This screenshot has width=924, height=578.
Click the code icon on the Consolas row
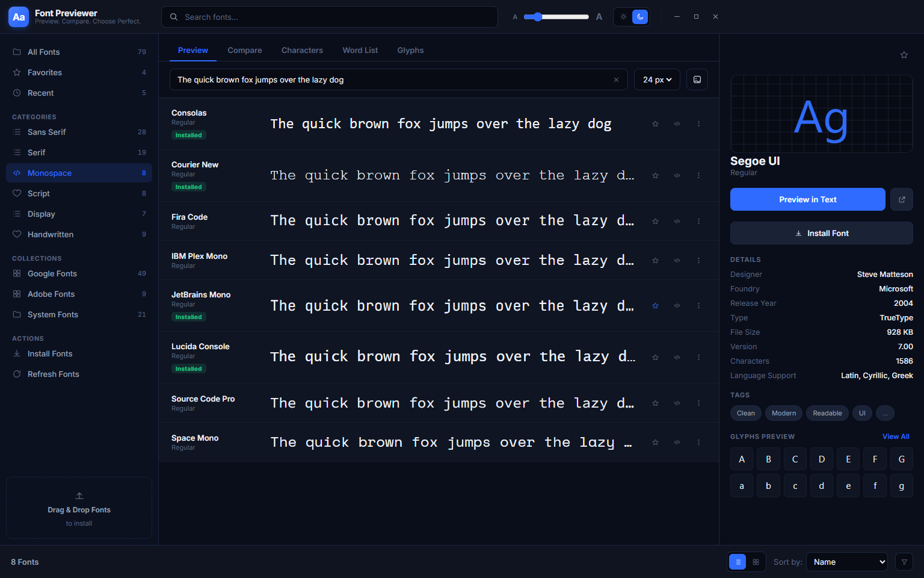point(677,124)
